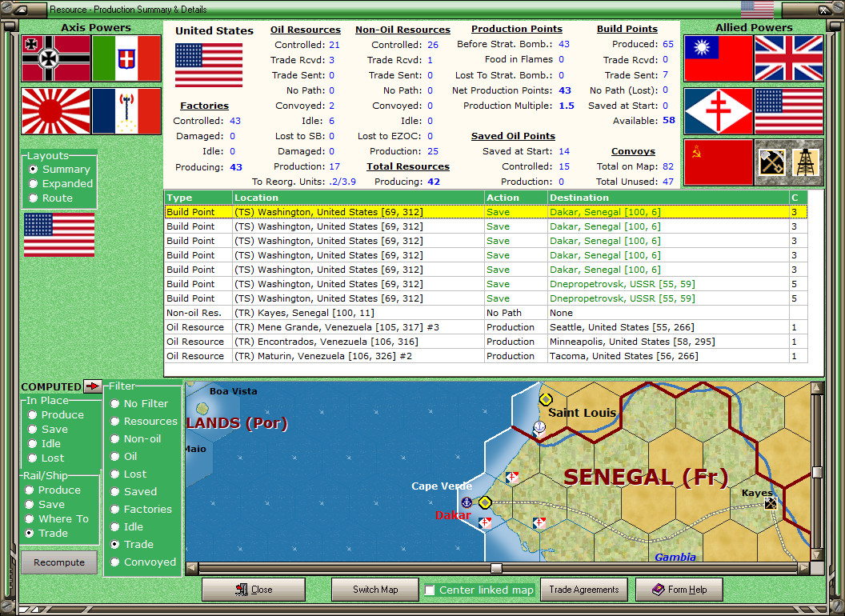Screen dimensions: 845x616
Task: Click the map vertical scrollbar thumb
Action: (817, 473)
